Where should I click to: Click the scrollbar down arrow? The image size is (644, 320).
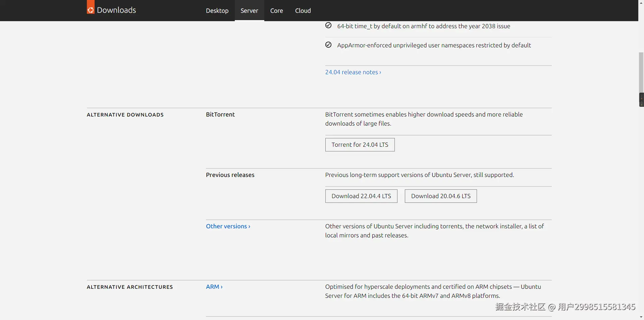click(641, 317)
